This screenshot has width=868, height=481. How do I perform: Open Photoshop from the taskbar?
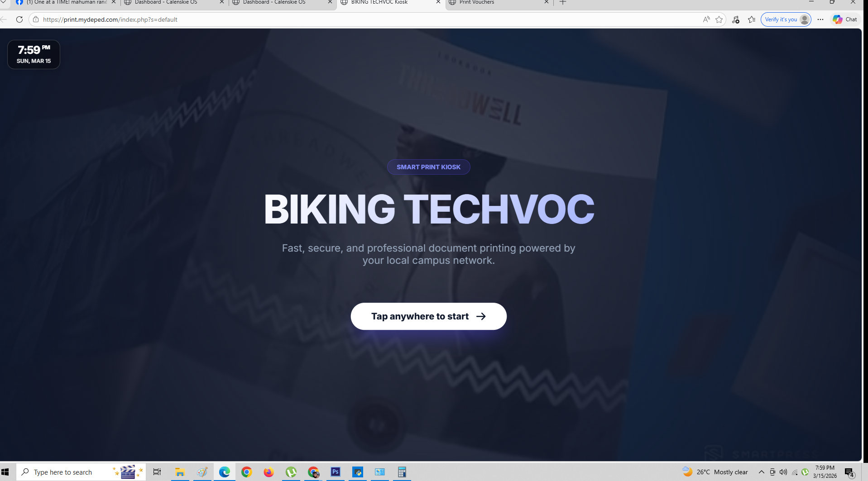(335, 472)
